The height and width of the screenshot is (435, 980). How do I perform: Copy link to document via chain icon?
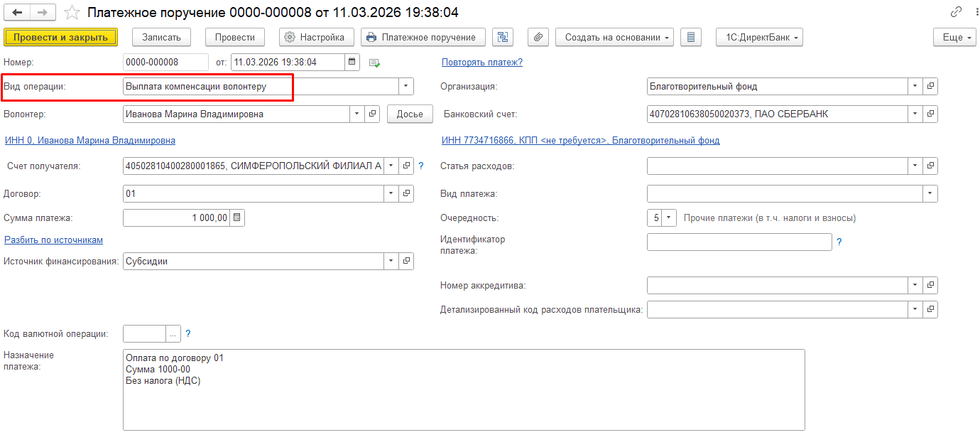(x=956, y=13)
